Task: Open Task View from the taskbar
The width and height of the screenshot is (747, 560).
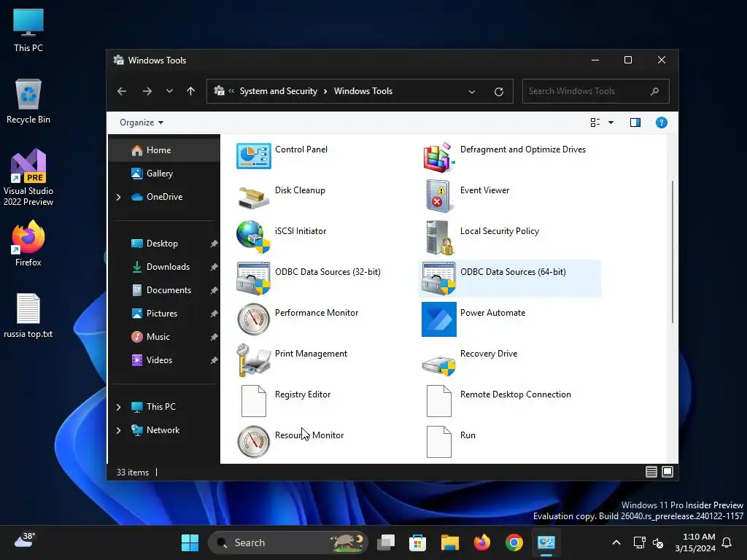Action: [386, 542]
